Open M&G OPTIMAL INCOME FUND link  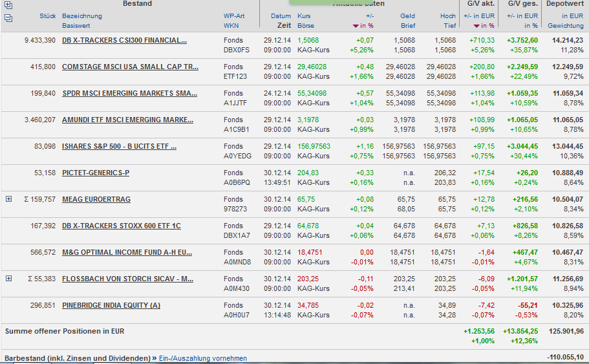pos(127,252)
